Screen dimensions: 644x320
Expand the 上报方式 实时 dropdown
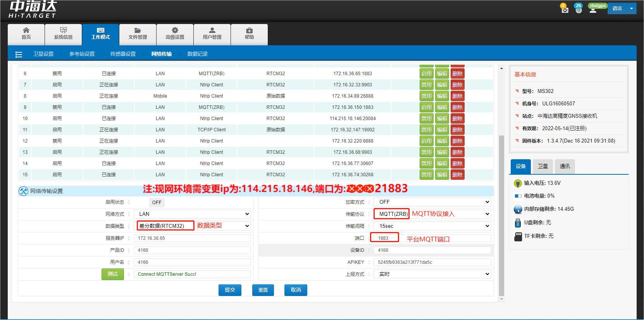pos(432,274)
